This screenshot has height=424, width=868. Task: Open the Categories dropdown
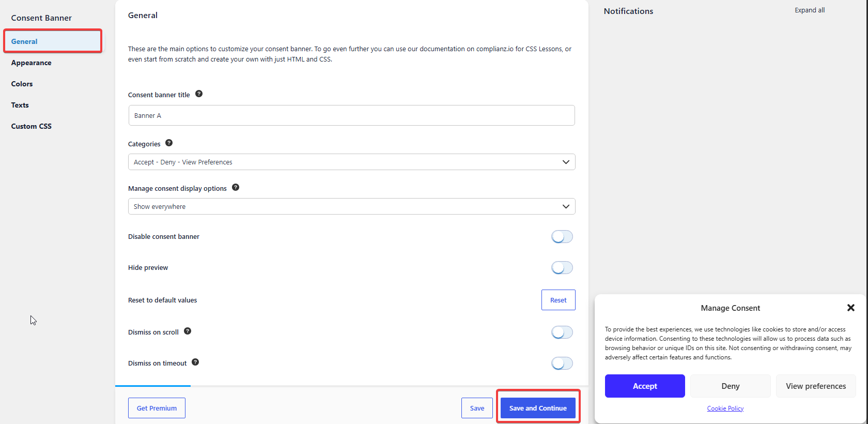pos(352,162)
